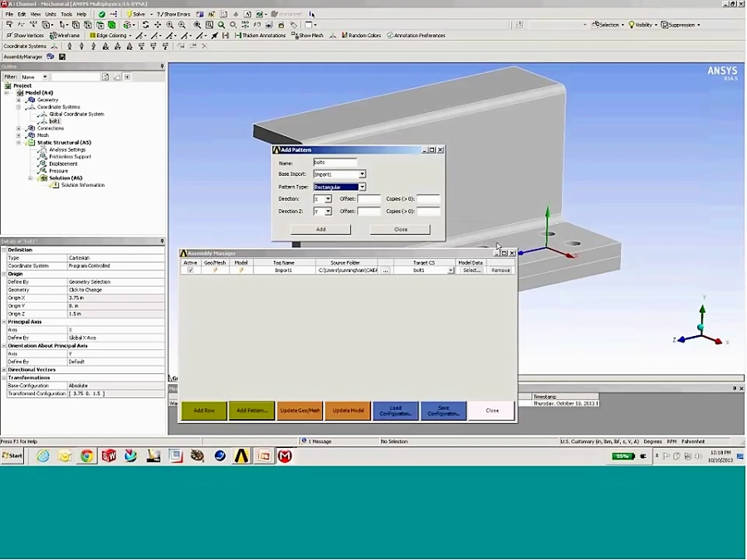
Task: Click the Show Mesh icon
Action: pos(295,35)
